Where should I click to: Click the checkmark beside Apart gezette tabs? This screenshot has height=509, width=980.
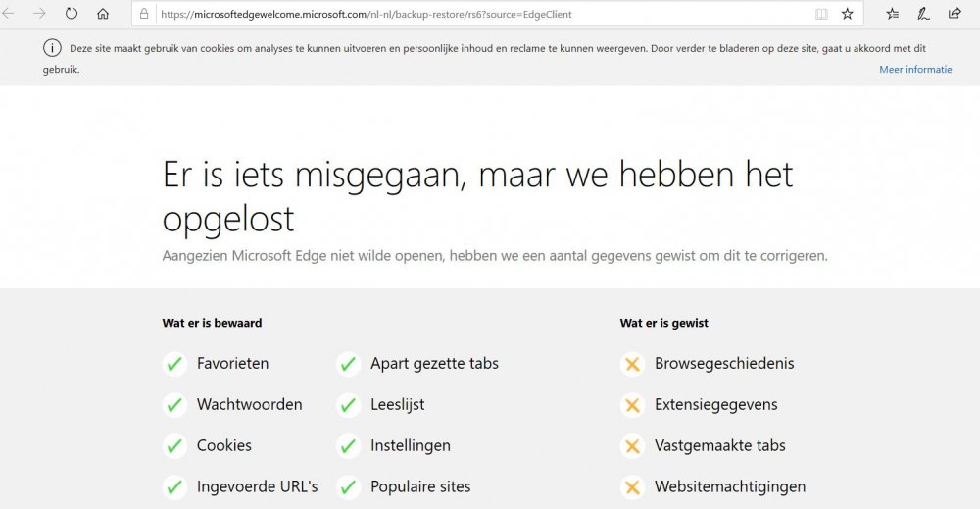click(348, 364)
